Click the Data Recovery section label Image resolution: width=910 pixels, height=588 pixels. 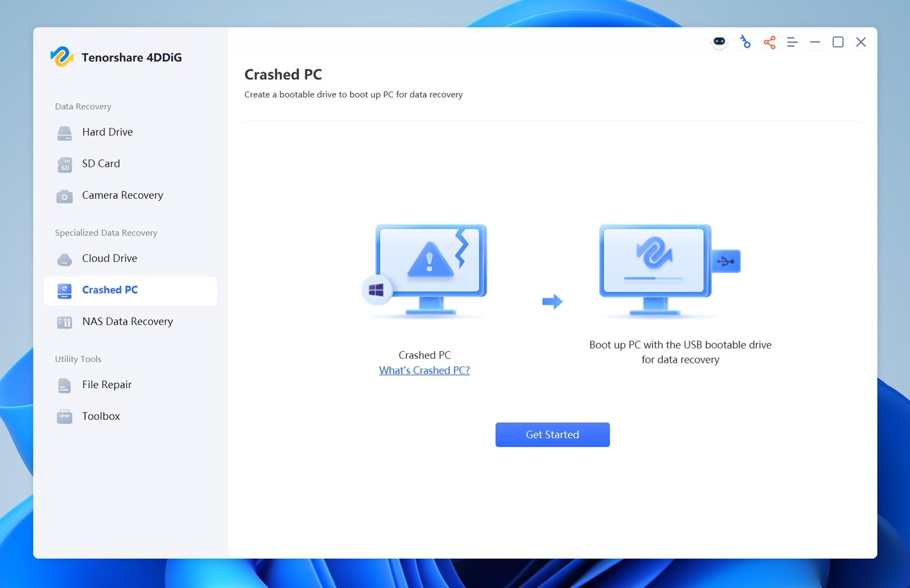coord(83,107)
